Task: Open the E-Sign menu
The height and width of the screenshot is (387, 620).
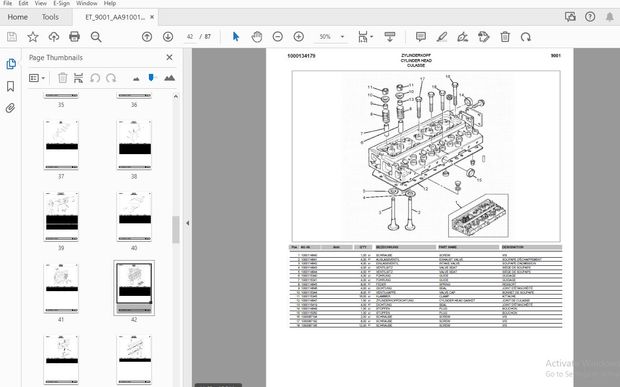Action: tap(61, 3)
